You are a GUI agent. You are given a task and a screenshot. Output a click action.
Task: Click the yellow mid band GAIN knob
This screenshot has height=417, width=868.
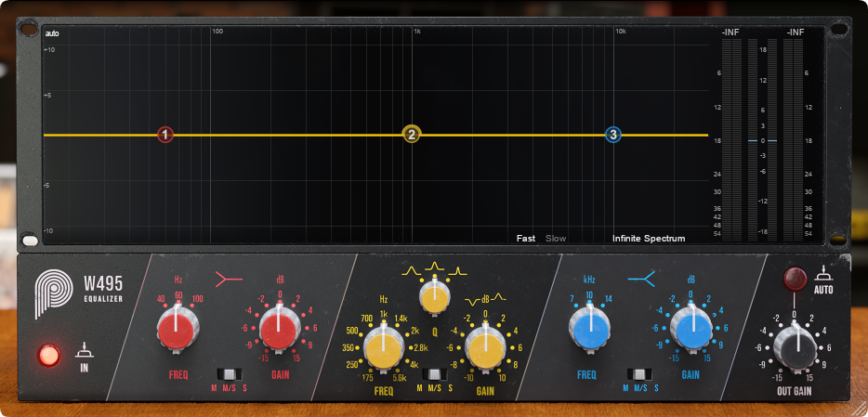point(485,348)
